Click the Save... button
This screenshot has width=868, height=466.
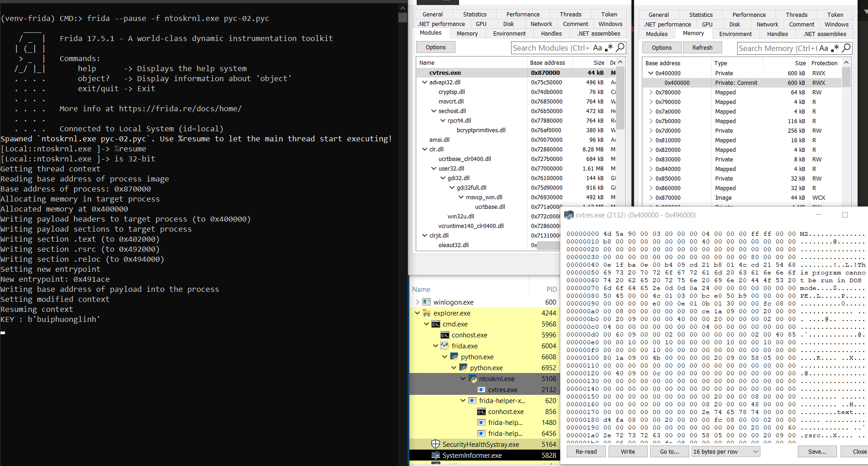[817, 451]
